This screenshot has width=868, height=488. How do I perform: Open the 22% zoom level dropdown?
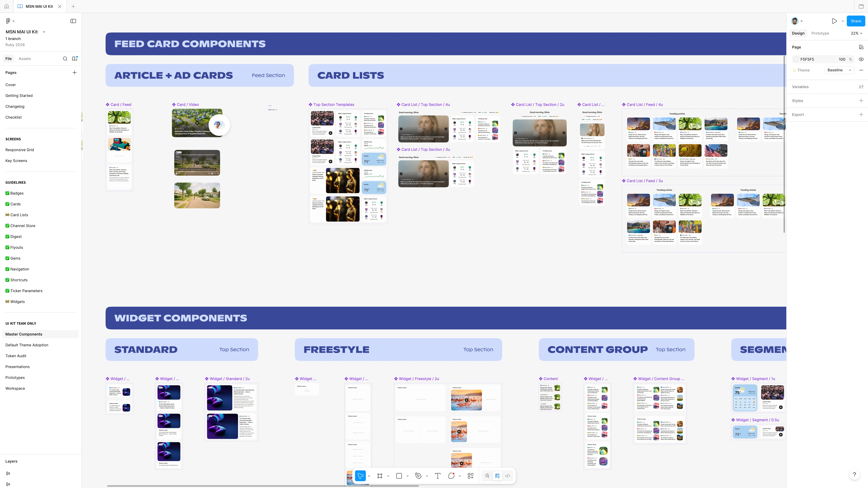click(x=856, y=33)
